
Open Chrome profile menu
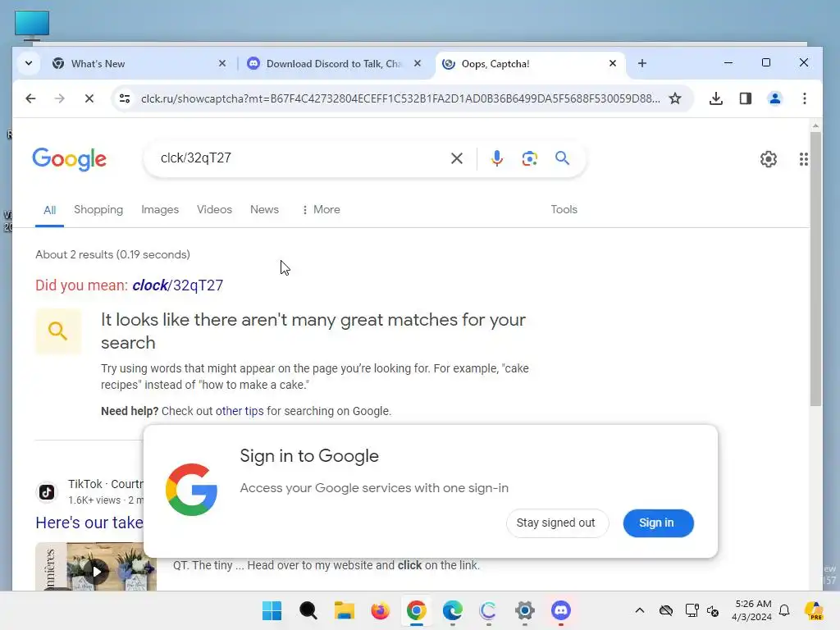pyautogui.click(x=774, y=98)
